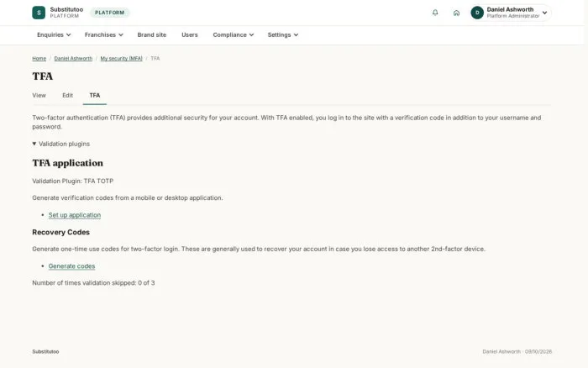The width and height of the screenshot is (588, 368).
Task: Collapse the Validation plugins section
Action: [61, 144]
